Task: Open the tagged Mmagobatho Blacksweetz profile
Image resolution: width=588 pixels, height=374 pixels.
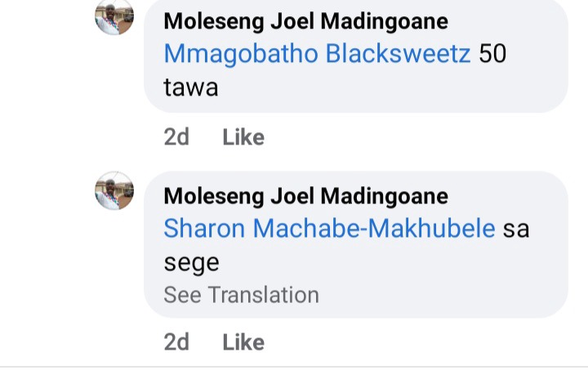Action: click(x=318, y=53)
